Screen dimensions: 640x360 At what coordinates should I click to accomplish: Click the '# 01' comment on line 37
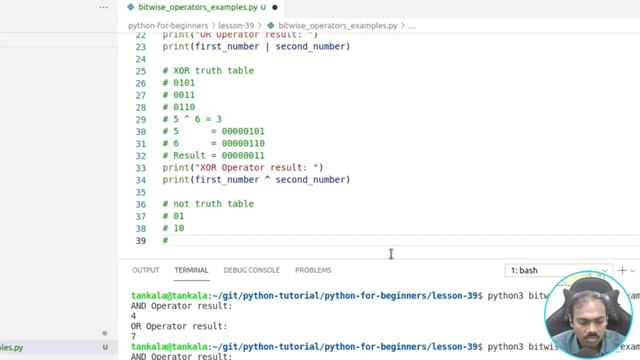point(173,216)
